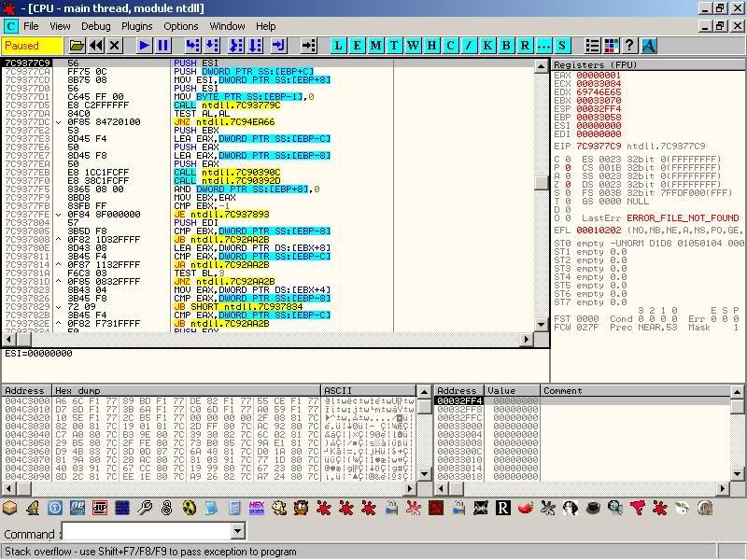Click the Execute till return icon
Viewport: 747px width, 560px height.
click(278, 45)
